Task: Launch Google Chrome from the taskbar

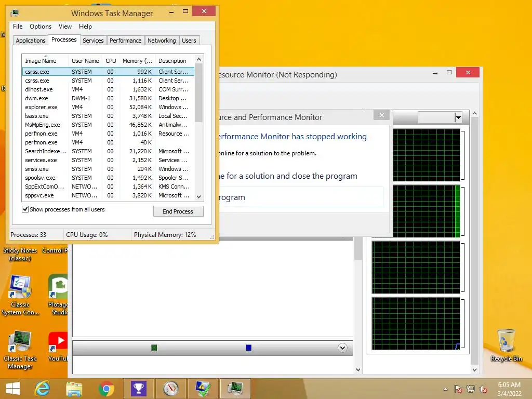Action: (106, 389)
